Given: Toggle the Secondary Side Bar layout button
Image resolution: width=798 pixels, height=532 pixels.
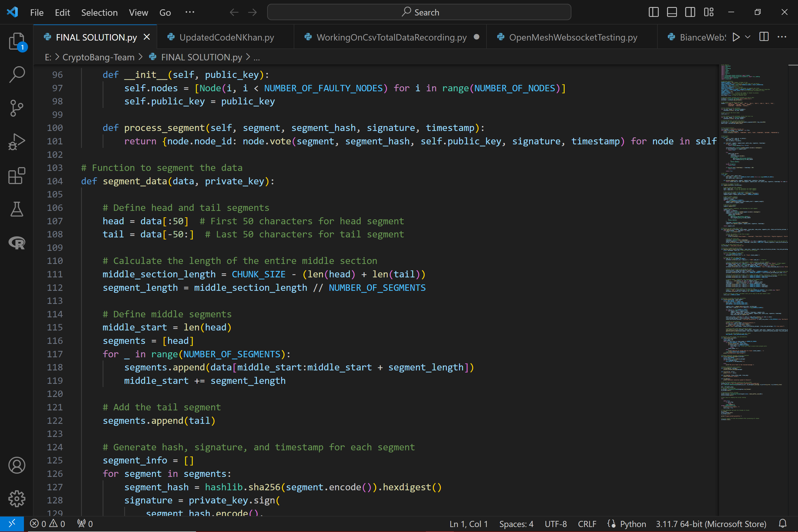Looking at the screenshot, I should click(690, 13).
